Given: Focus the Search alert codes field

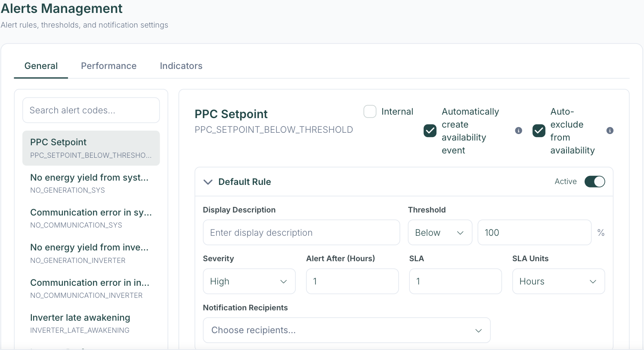Looking at the screenshot, I should tap(91, 110).
